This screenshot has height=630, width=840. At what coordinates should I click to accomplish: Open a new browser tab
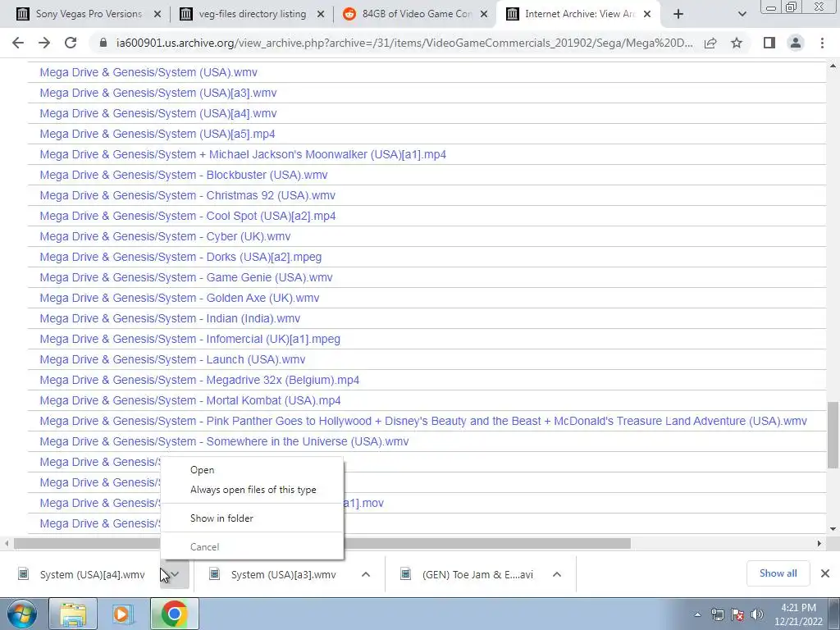tap(678, 14)
